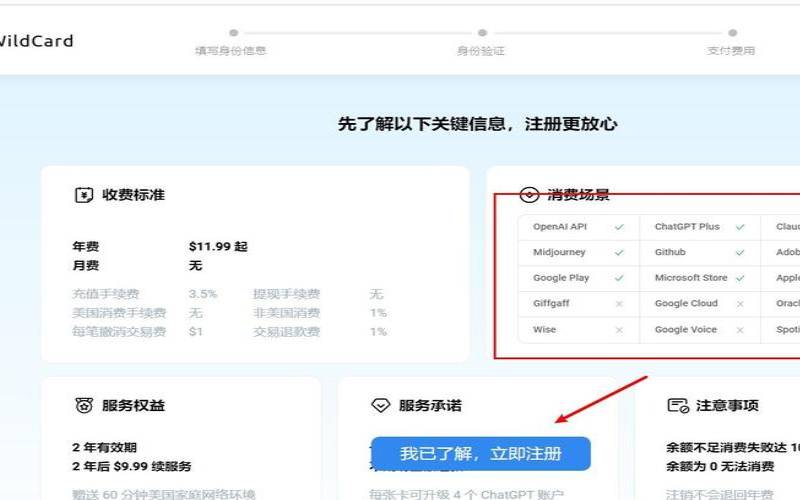Click the X mark next to Wise
The width and height of the screenshot is (800, 500).
(x=619, y=330)
